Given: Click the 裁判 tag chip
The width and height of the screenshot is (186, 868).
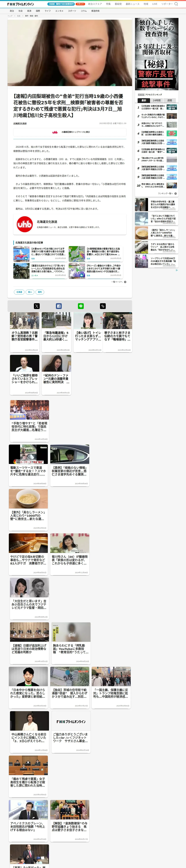Looking at the screenshot, I should 40,292.
